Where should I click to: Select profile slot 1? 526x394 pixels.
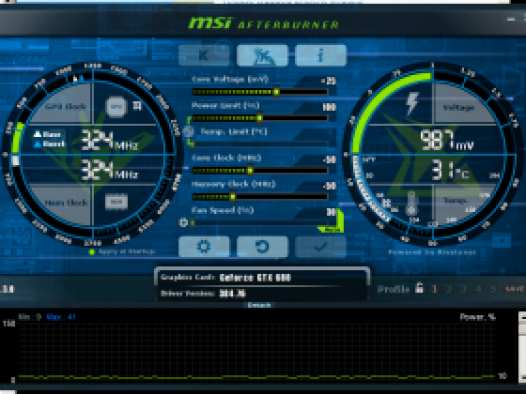coord(434,289)
